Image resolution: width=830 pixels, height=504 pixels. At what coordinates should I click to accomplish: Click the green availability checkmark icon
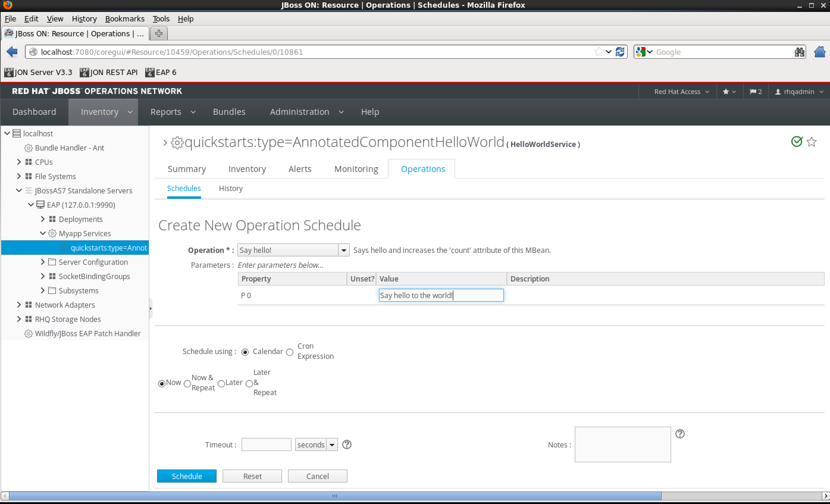coord(797,142)
